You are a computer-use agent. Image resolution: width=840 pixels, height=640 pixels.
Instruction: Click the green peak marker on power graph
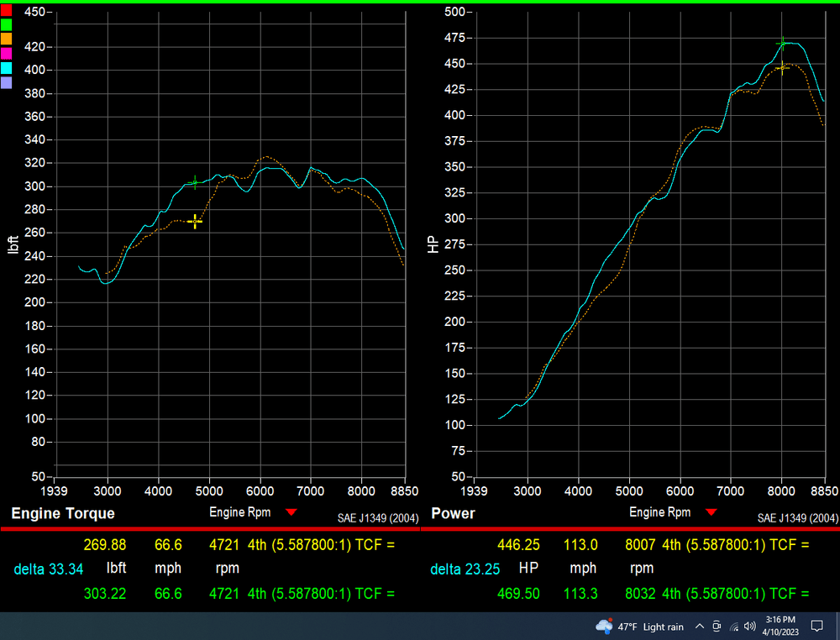click(x=783, y=43)
